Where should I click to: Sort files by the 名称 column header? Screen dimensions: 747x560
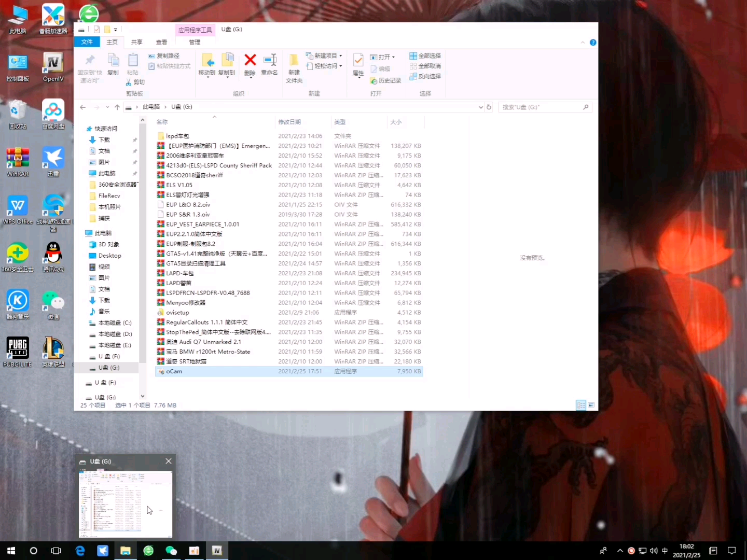point(214,122)
